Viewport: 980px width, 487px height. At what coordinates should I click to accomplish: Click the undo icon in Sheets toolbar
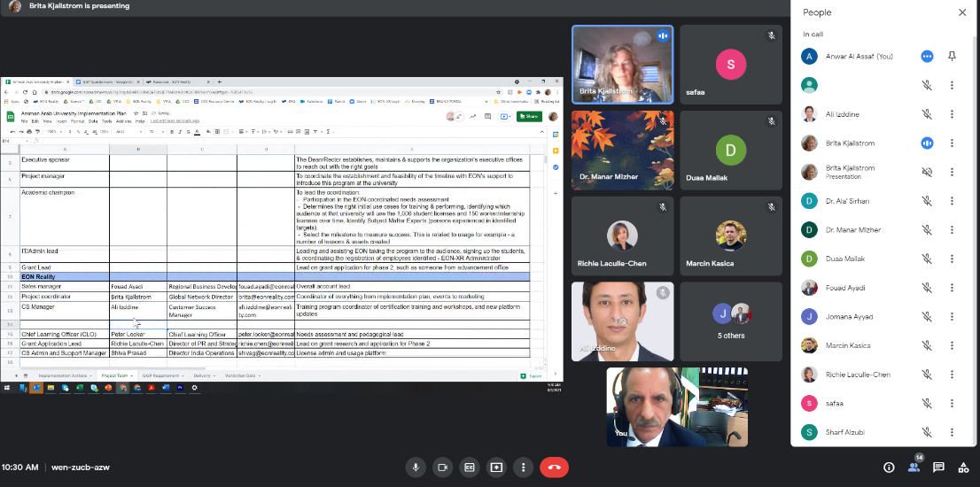click(x=12, y=132)
